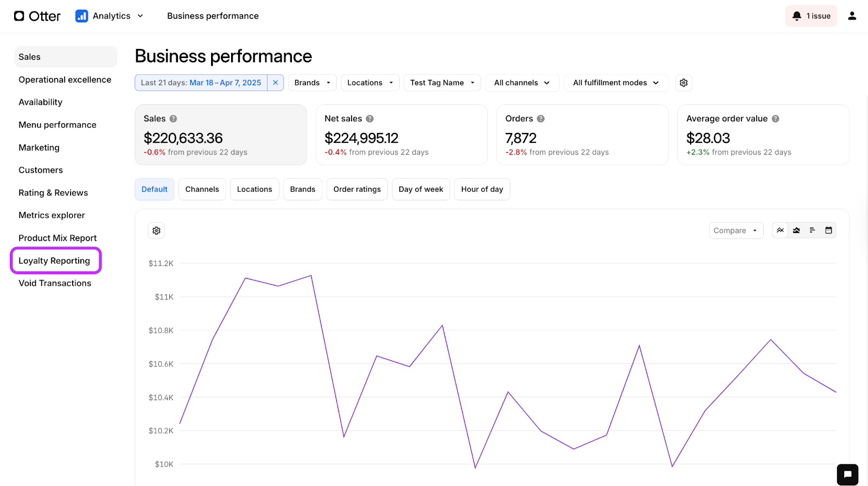
Task: Open the filter settings gear icon
Action: tap(684, 83)
